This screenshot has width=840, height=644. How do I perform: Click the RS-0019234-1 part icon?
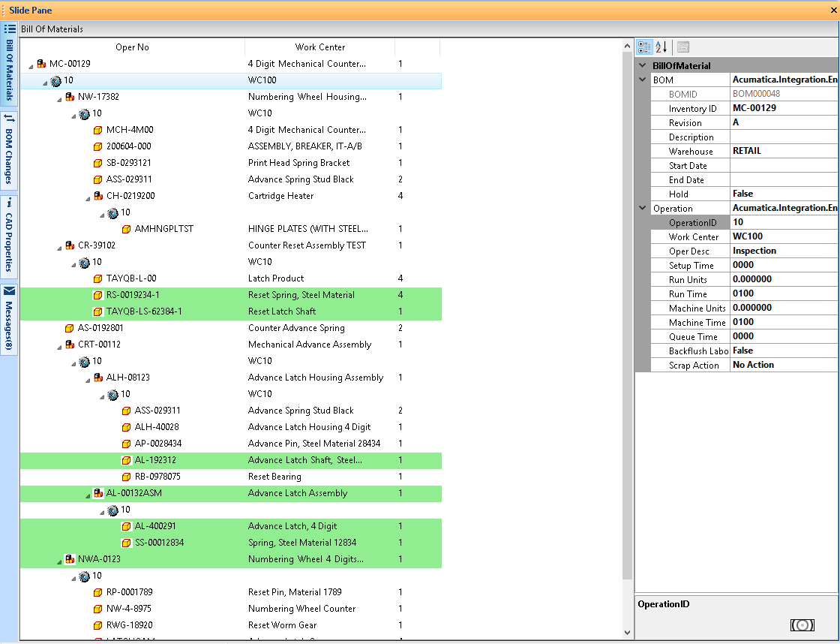pyautogui.click(x=97, y=295)
